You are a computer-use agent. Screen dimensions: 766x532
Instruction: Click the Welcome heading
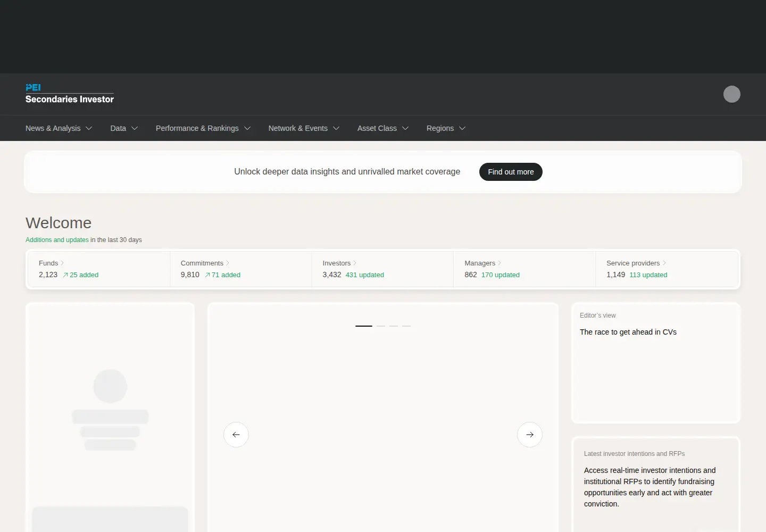59,223
